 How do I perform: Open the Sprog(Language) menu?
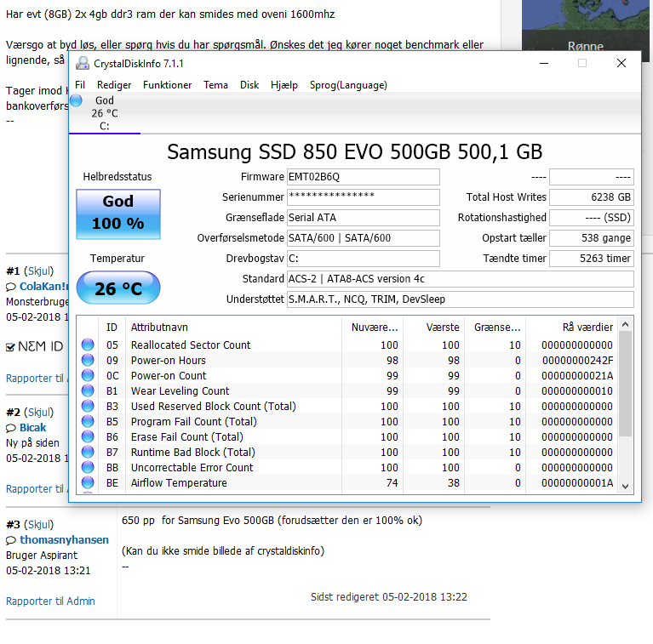point(348,85)
